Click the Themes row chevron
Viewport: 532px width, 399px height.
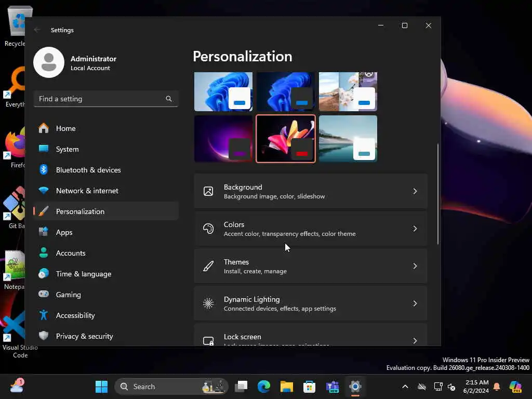click(415, 266)
